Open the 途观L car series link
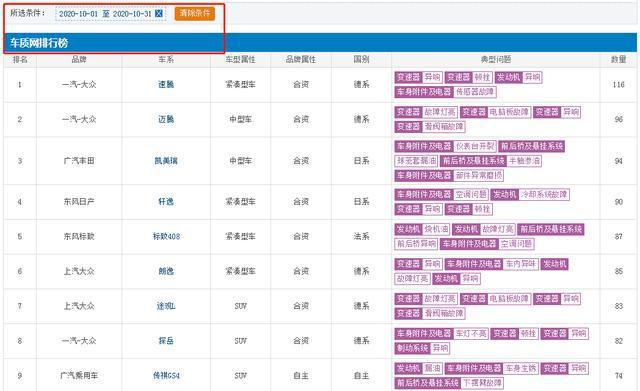 pos(166,306)
